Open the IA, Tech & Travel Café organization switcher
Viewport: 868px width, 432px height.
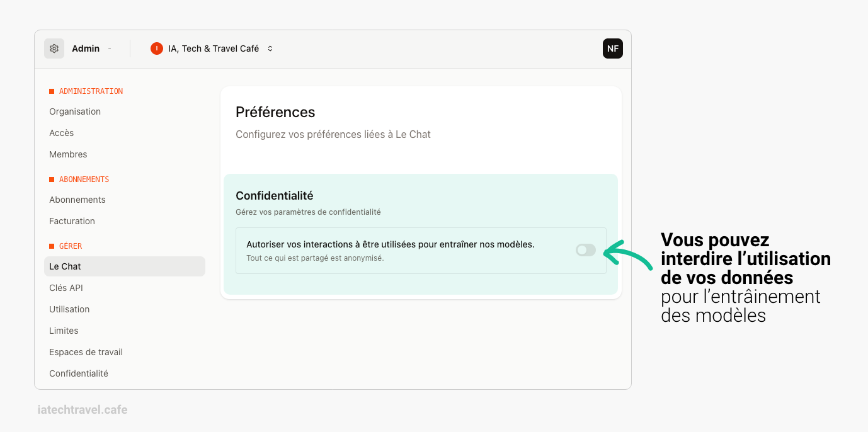tap(270, 48)
